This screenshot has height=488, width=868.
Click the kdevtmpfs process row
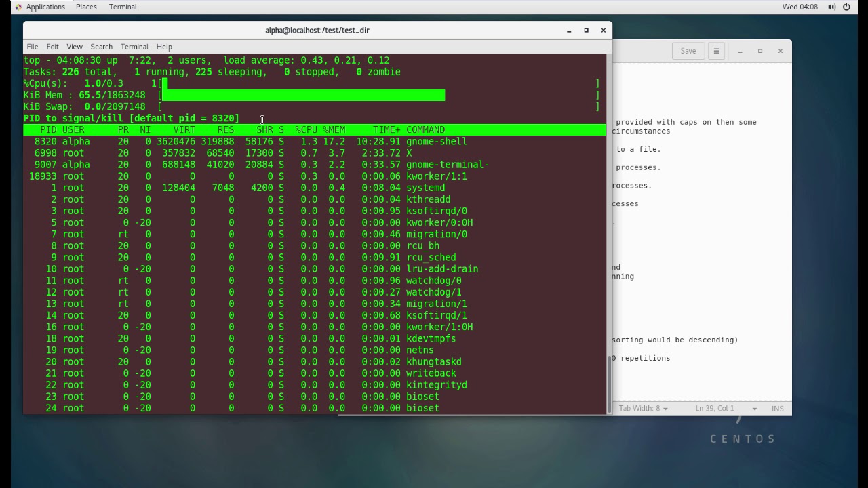tap(315, 338)
